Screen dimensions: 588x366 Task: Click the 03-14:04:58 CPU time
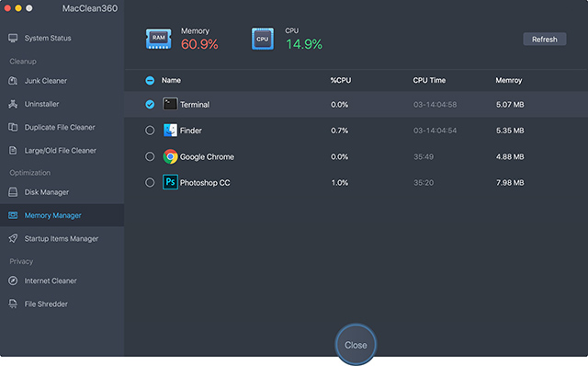[x=435, y=104]
